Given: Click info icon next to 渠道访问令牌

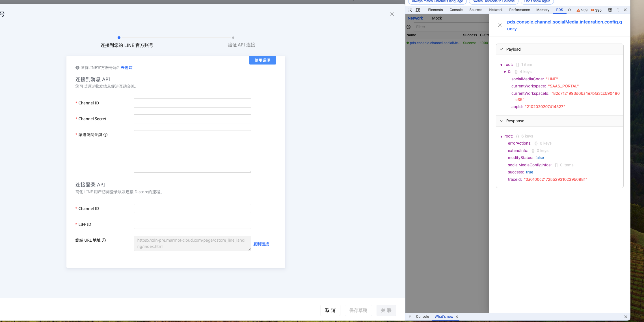Looking at the screenshot, I should pyautogui.click(x=105, y=135).
